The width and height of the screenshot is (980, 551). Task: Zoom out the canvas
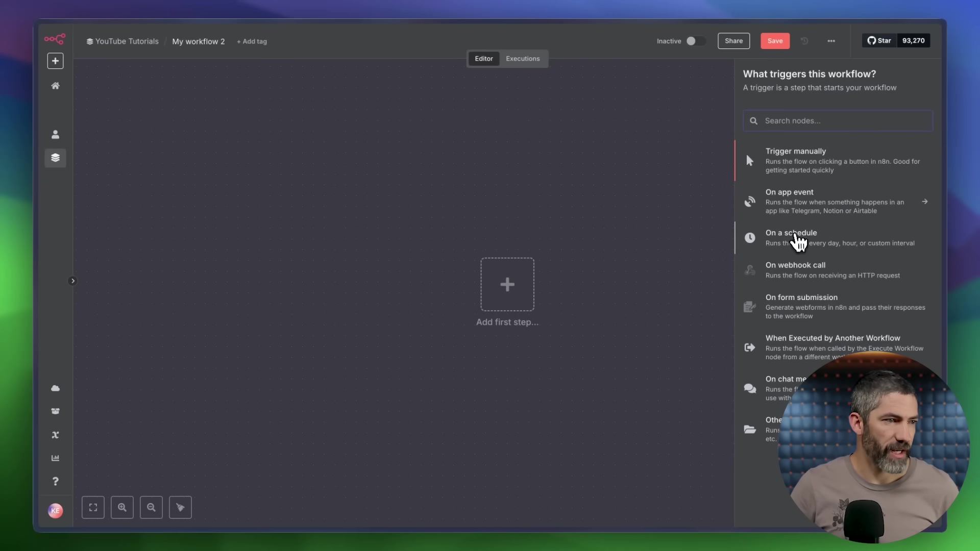(x=151, y=507)
